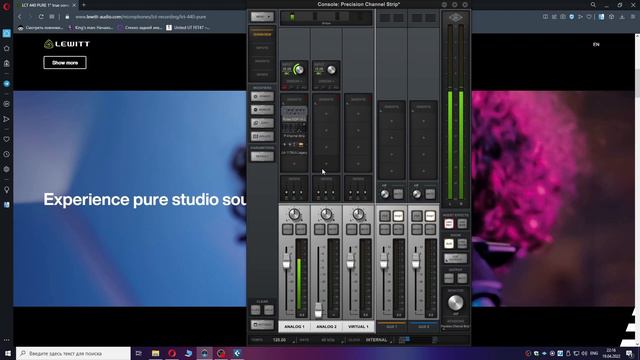
Task: Select the VIRTUAL 1 channel label
Action: coord(358,327)
